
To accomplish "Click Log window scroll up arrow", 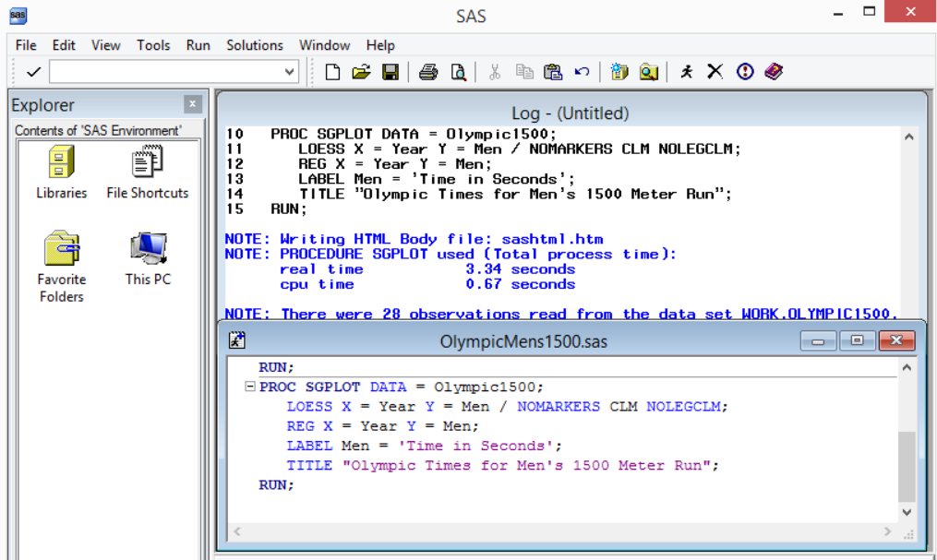I will click(x=909, y=137).
